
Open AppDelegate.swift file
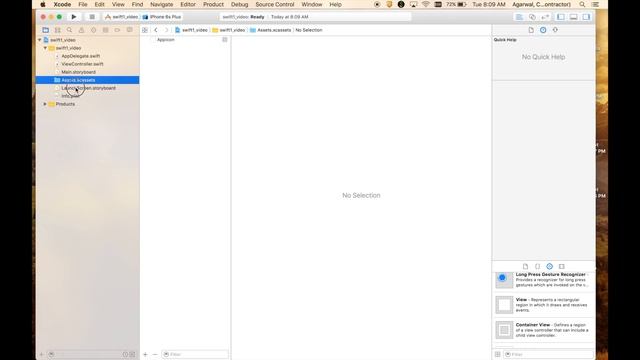point(80,56)
